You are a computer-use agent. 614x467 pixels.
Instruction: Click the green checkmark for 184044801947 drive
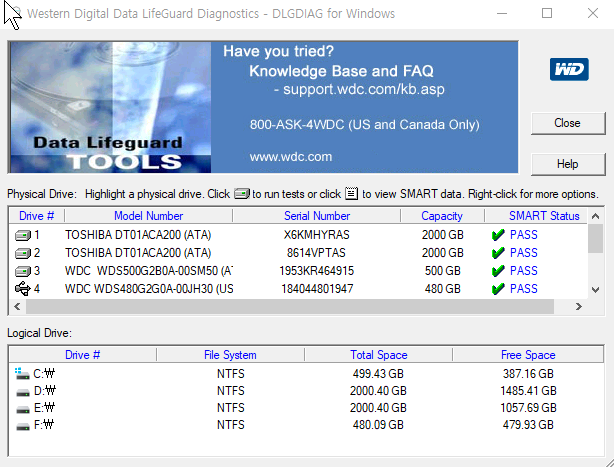click(498, 289)
